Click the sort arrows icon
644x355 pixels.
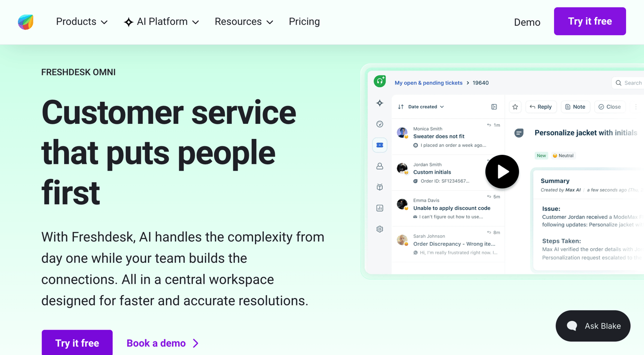pos(401,107)
